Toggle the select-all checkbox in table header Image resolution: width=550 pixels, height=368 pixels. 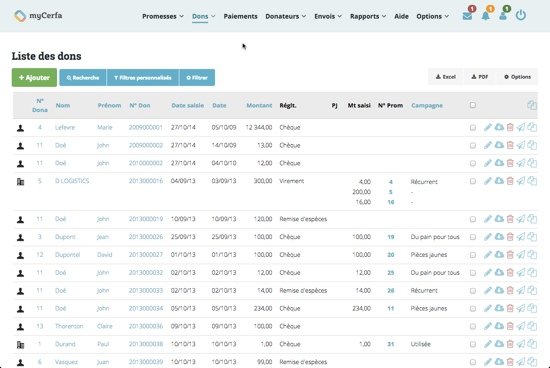pos(472,105)
